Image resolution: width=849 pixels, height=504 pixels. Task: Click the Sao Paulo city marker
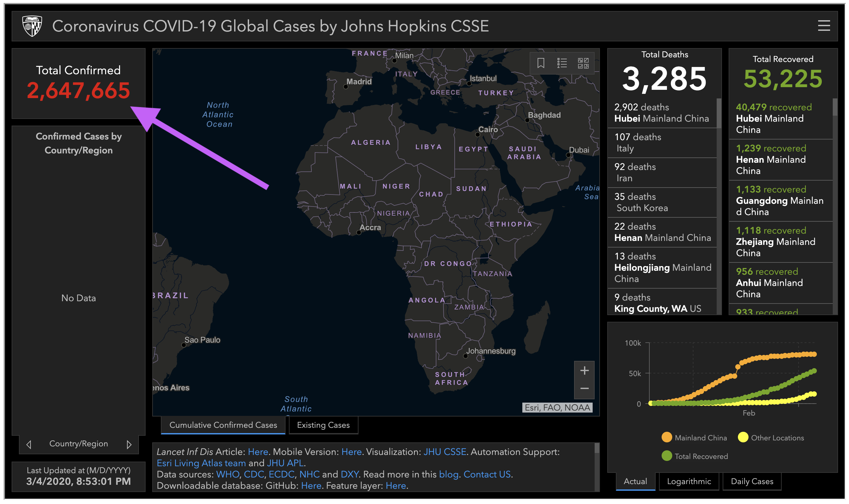tap(183, 345)
